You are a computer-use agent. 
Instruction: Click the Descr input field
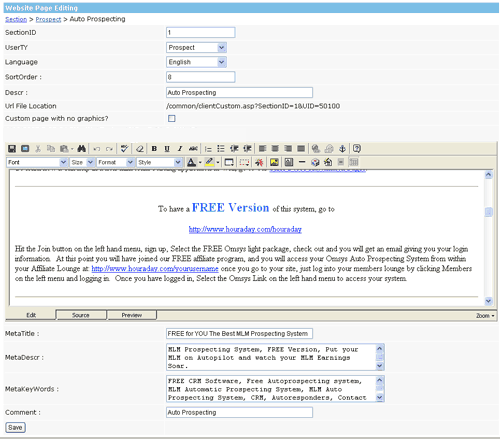click(x=239, y=93)
